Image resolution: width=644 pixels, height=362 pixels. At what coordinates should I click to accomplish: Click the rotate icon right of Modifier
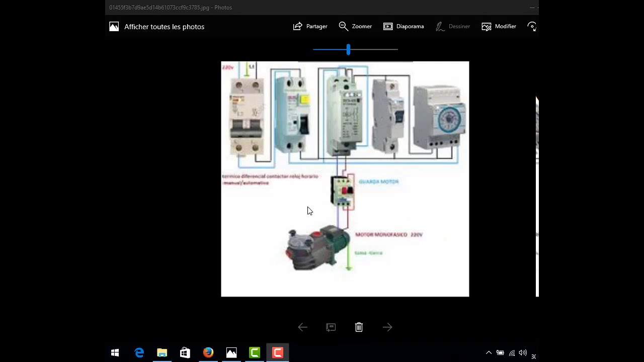[x=532, y=26]
